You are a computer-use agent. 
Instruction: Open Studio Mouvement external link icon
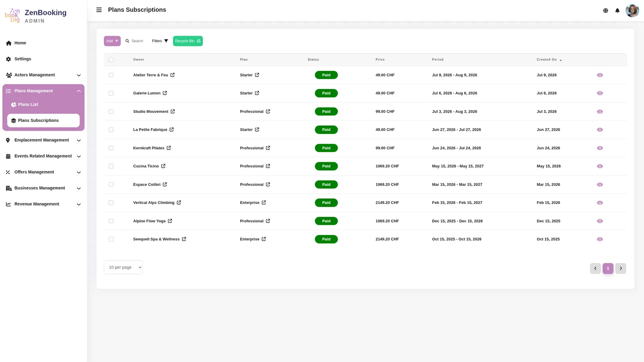click(173, 111)
